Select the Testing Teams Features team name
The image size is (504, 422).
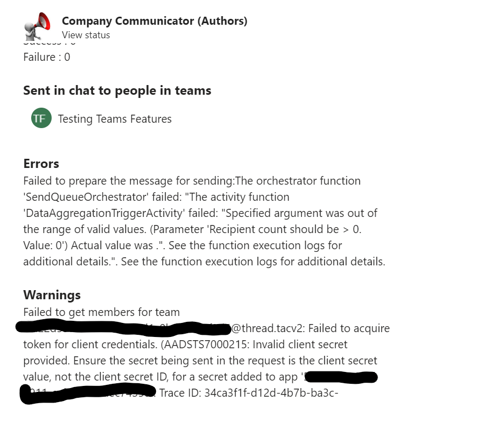pos(115,118)
